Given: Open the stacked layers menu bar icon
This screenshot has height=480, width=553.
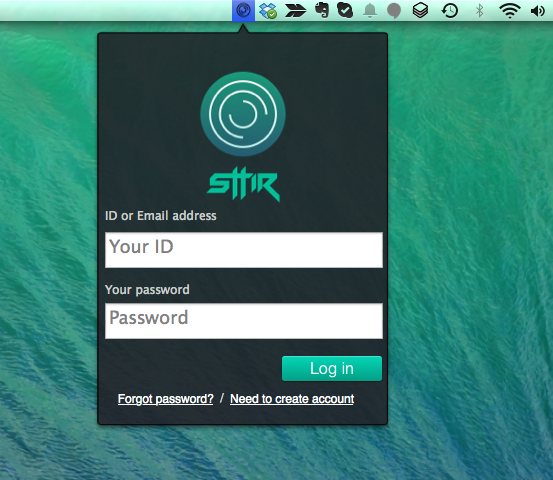Looking at the screenshot, I should pyautogui.click(x=420, y=11).
